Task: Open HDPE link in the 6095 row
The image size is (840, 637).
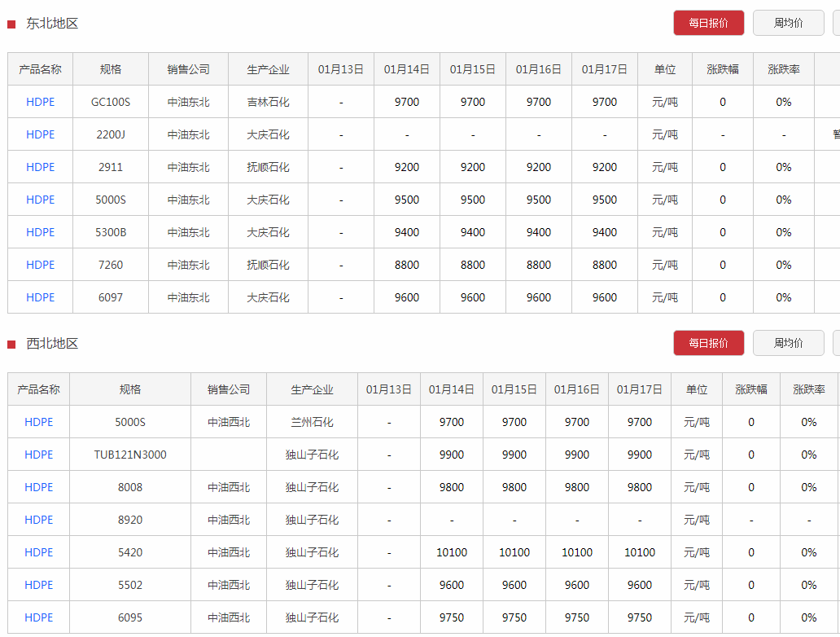Action: (38, 617)
